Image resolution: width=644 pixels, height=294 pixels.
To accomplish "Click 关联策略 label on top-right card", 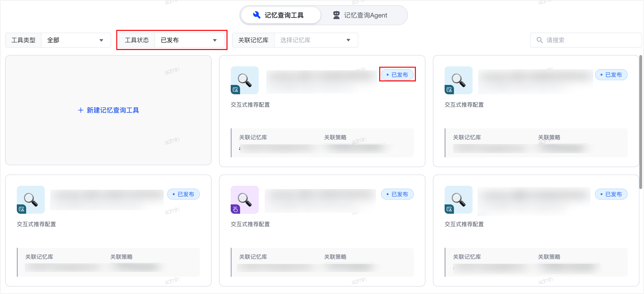I will click(549, 137).
